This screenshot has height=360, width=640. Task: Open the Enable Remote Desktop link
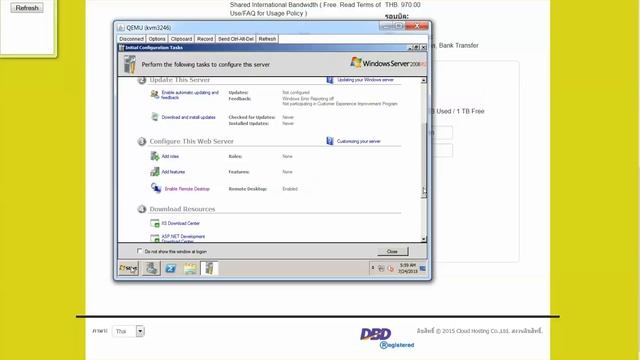coord(187,189)
